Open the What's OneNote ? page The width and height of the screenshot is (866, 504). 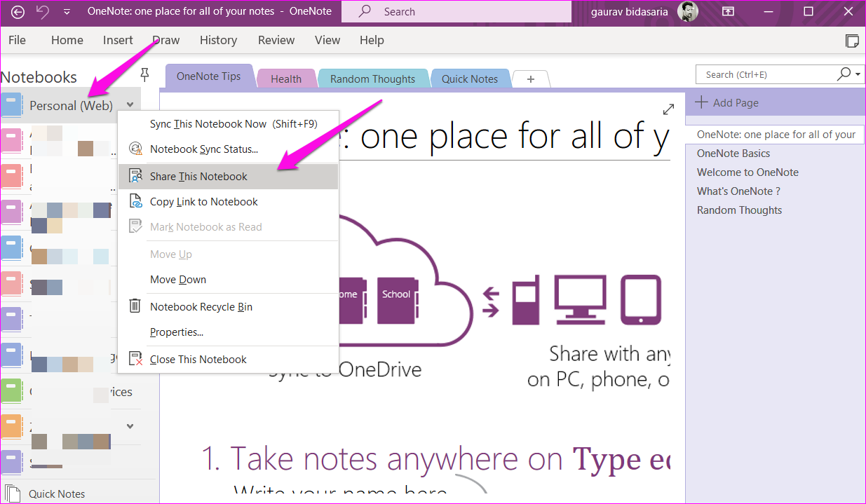click(738, 191)
